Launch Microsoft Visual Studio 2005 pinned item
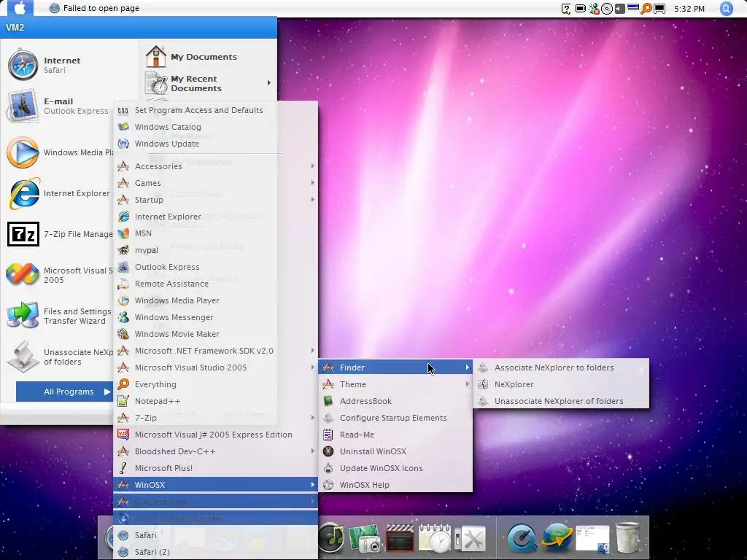Viewport: 747px width, 560px height. point(60,275)
